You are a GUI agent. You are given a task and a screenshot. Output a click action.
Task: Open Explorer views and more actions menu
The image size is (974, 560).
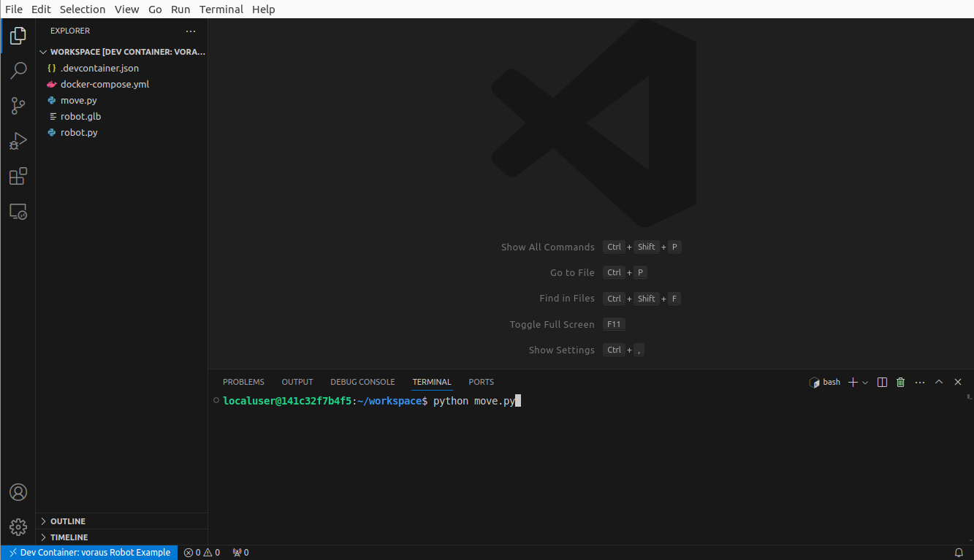(191, 31)
